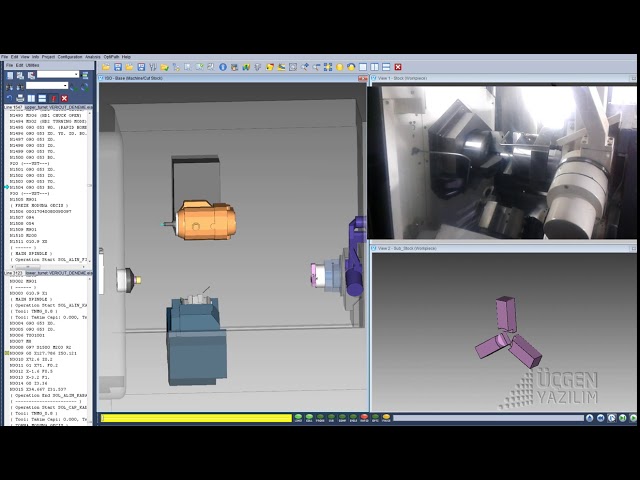Click the green lines icon right of upper combo box
The width and height of the screenshot is (640, 480).
(x=85, y=75)
